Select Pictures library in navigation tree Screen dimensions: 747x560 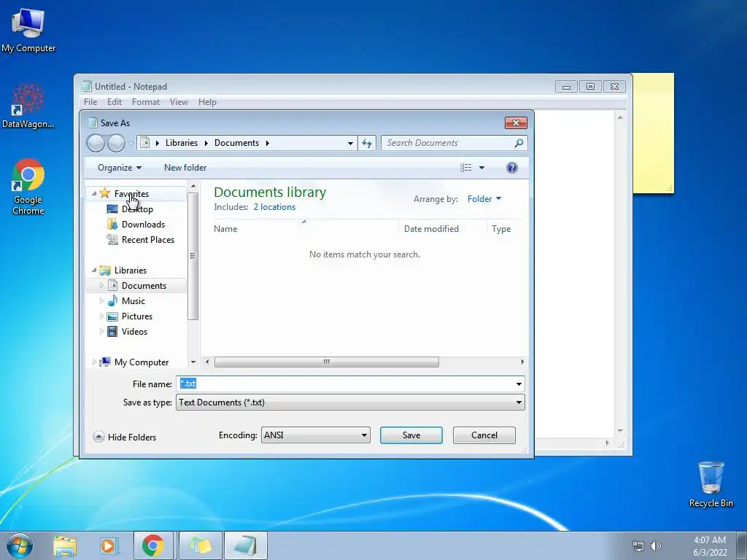(136, 316)
